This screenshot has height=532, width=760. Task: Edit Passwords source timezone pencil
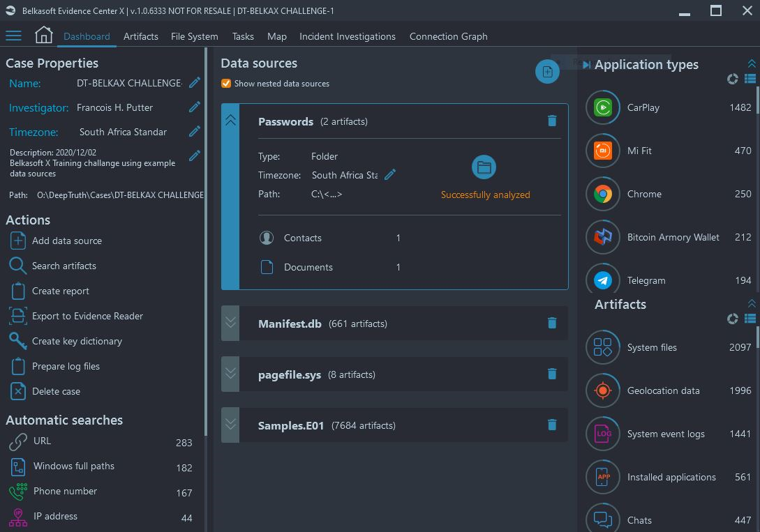tap(390, 175)
